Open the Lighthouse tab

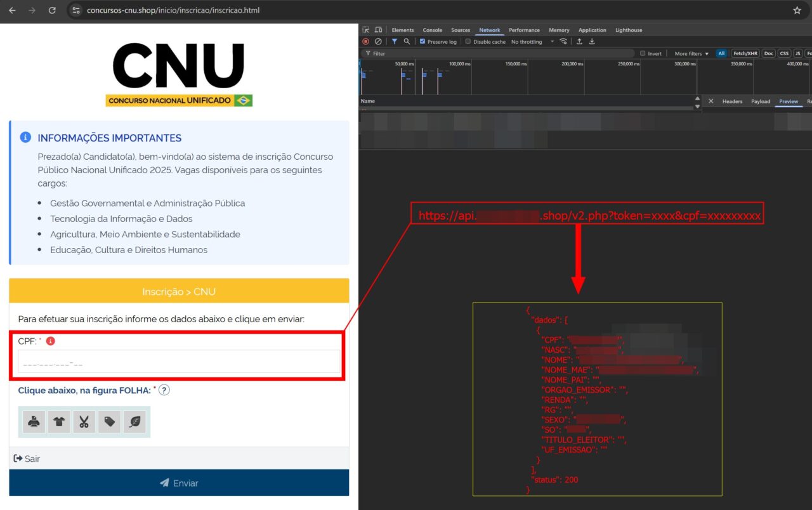click(629, 30)
